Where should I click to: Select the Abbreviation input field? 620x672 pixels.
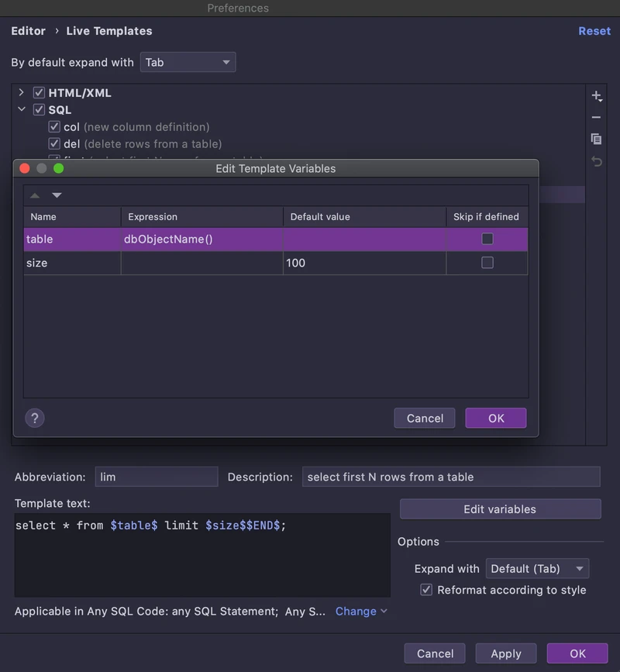click(155, 477)
